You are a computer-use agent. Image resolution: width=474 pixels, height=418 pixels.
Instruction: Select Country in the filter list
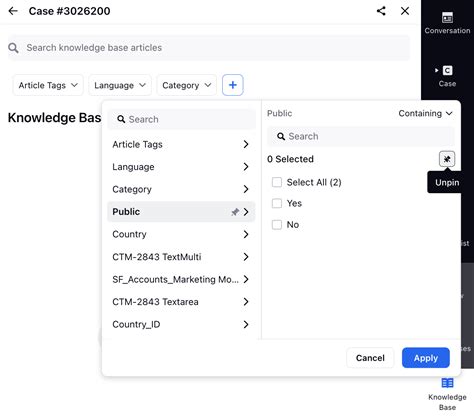(x=181, y=234)
